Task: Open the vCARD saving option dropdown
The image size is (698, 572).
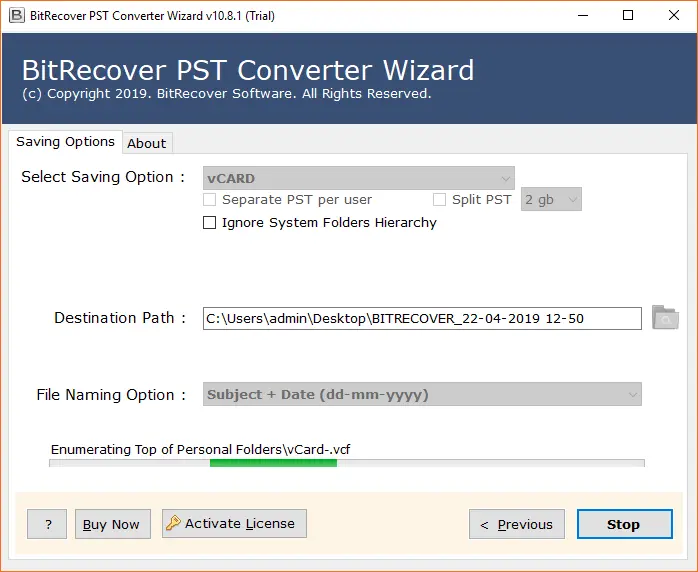Action: 358,178
